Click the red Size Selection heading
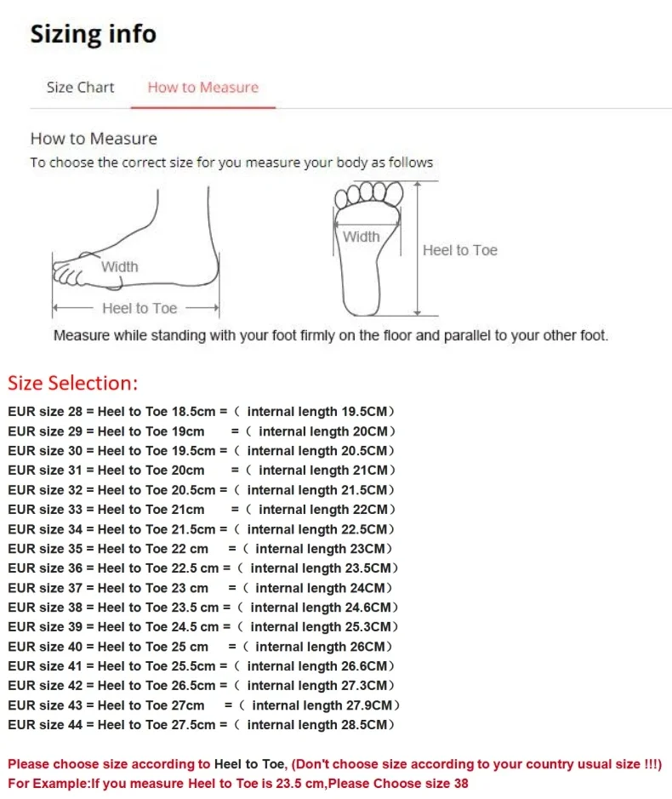The width and height of the screenshot is (672, 799). [x=73, y=383]
